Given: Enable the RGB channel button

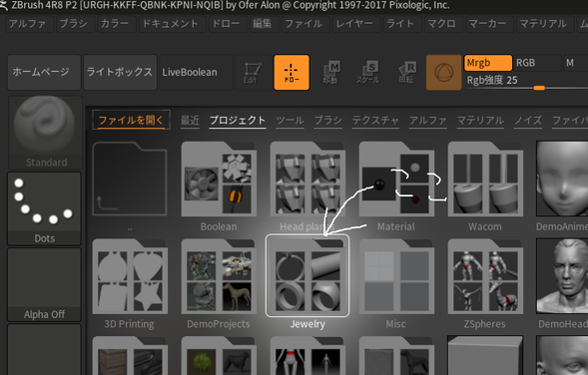Looking at the screenshot, I should (537, 63).
